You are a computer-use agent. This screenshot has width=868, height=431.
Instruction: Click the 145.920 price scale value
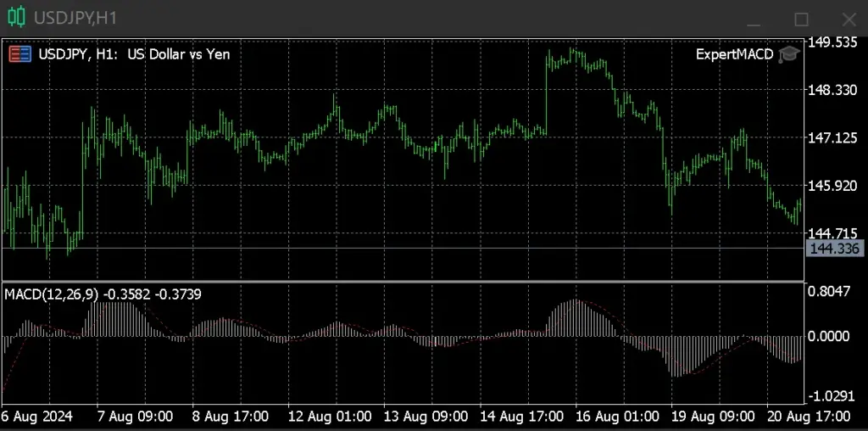tap(834, 186)
